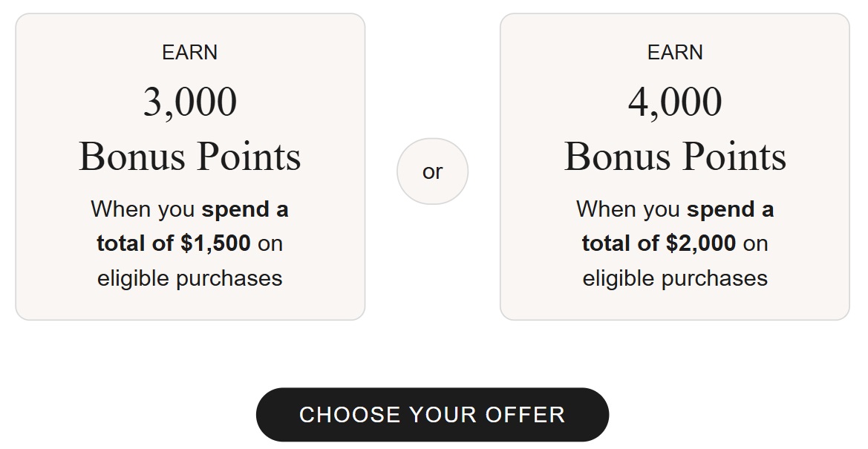Image resolution: width=868 pixels, height=449 pixels.
Task: Click "eligible purchases" in the $2,000 card
Action: 675,278
